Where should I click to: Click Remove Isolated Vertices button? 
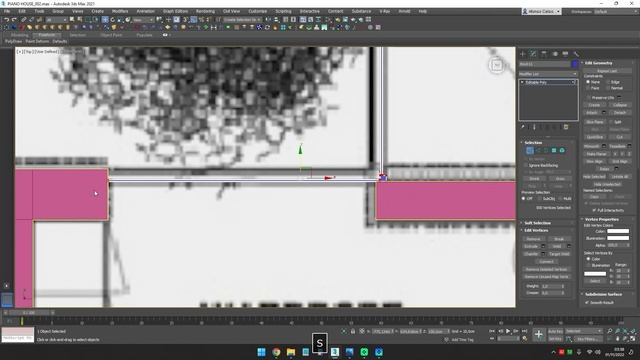[x=547, y=269]
